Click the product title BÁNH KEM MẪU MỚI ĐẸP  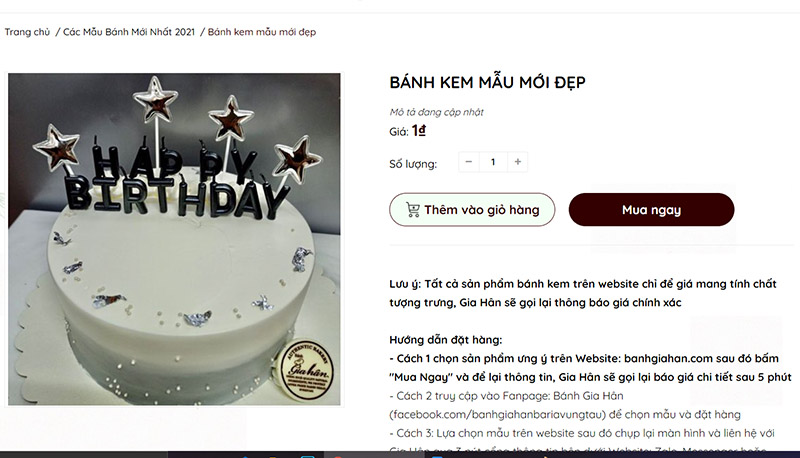tap(487, 83)
